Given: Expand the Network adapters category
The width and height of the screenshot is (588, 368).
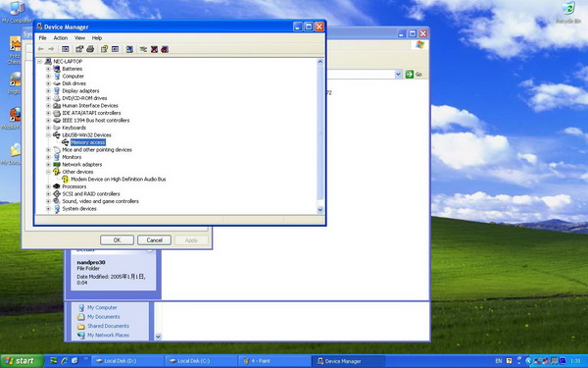Looking at the screenshot, I should click(48, 165).
